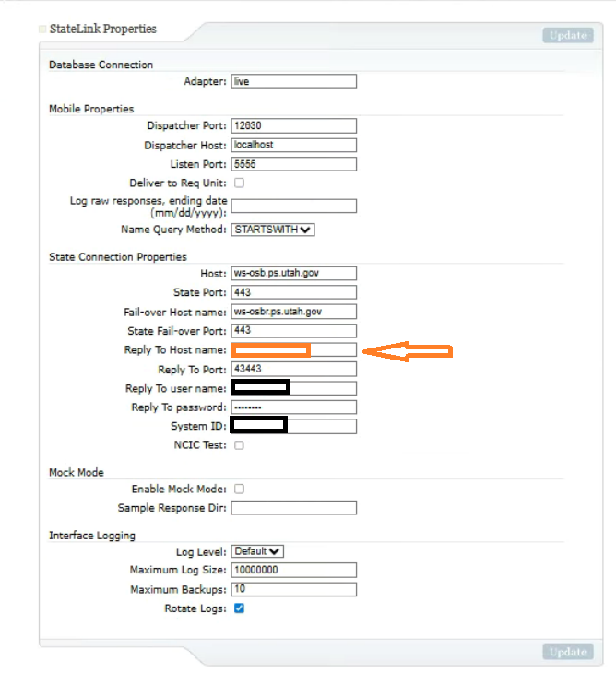Click the Sample Response Dir field
The image size is (616, 673).
pos(293,508)
